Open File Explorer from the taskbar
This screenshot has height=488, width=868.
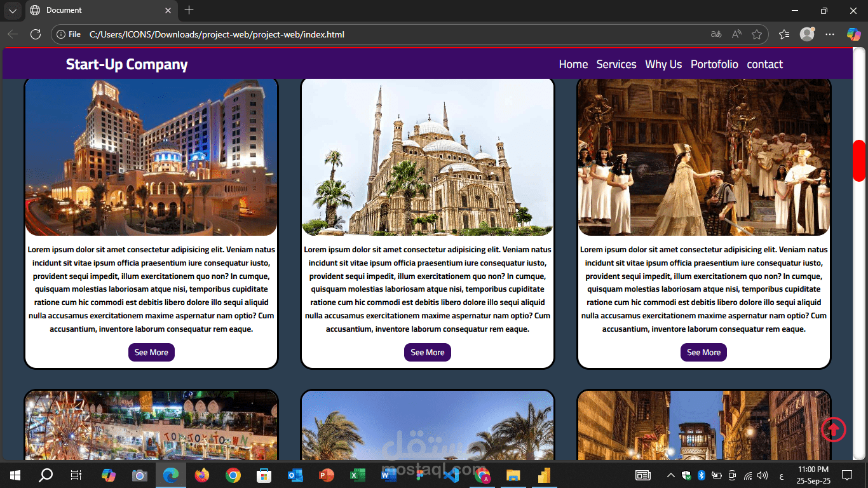pyautogui.click(x=513, y=475)
